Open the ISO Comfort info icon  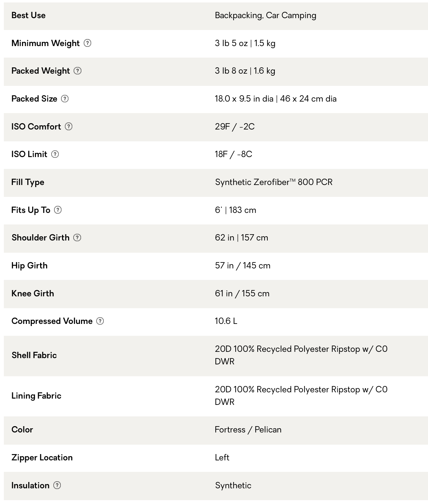coord(69,126)
